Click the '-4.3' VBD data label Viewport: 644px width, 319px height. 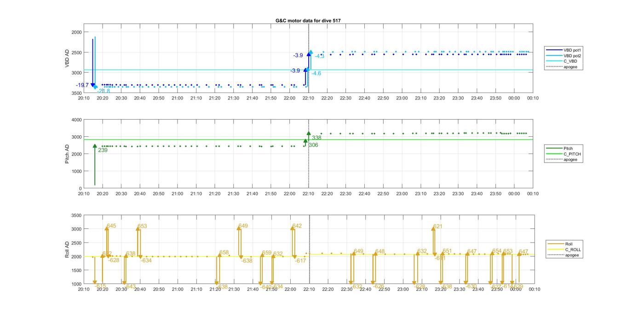pyautogui.click(x=319, y=56)
